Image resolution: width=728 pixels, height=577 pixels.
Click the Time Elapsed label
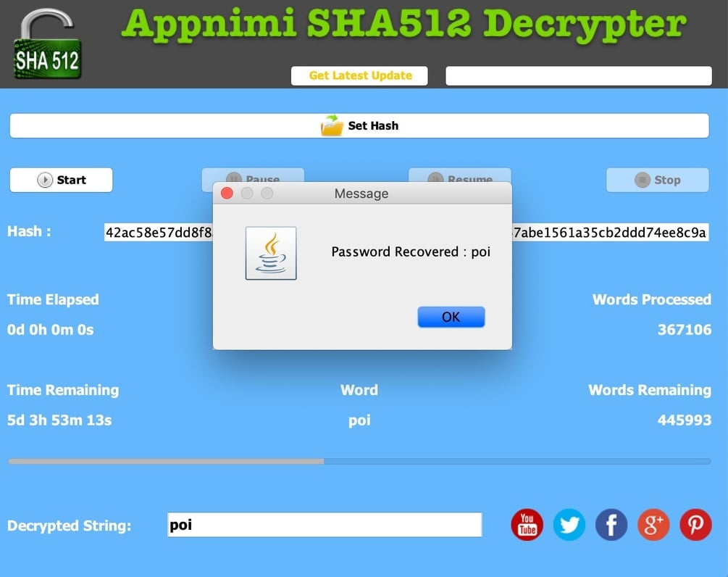pyautogui.click(x=53, y=299)
